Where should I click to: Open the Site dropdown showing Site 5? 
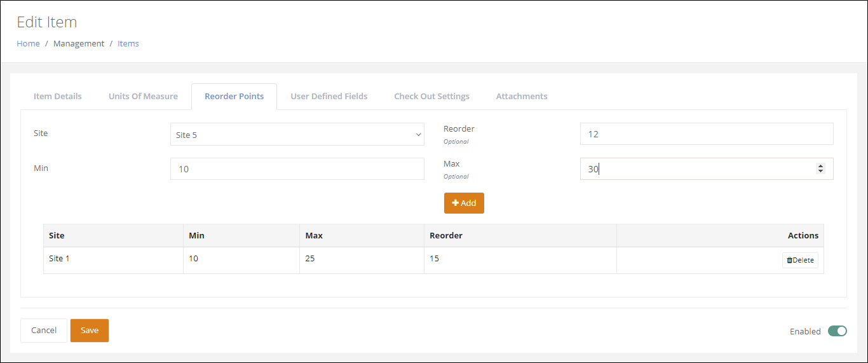click(297, 134)
